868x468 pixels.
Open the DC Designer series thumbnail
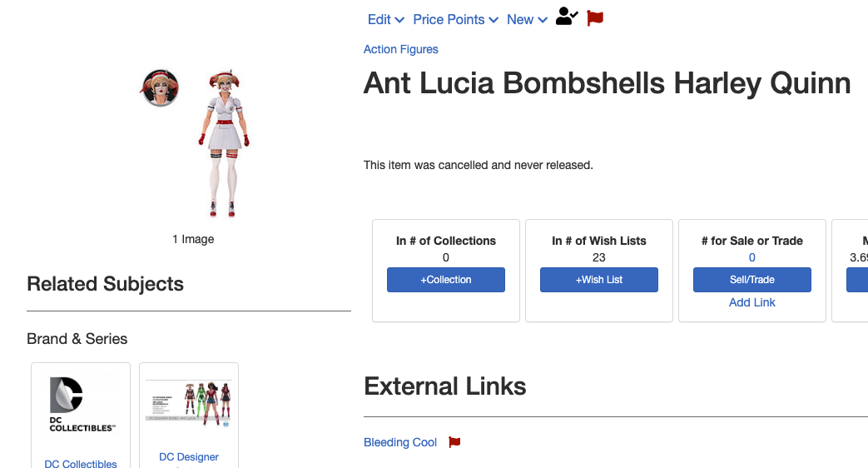point(189,404)
